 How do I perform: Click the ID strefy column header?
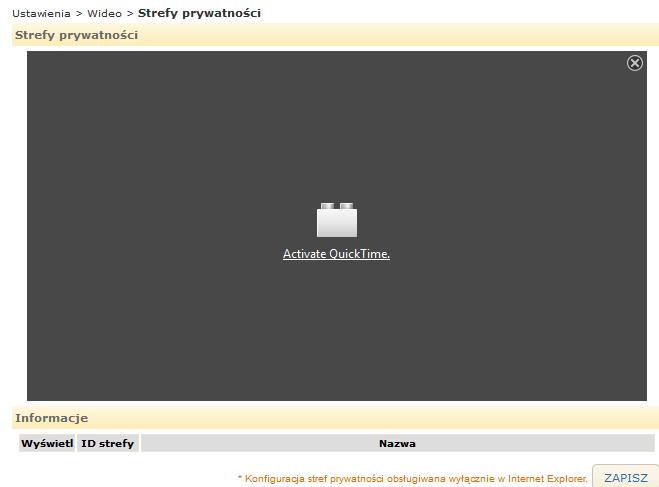click(108, 443)
